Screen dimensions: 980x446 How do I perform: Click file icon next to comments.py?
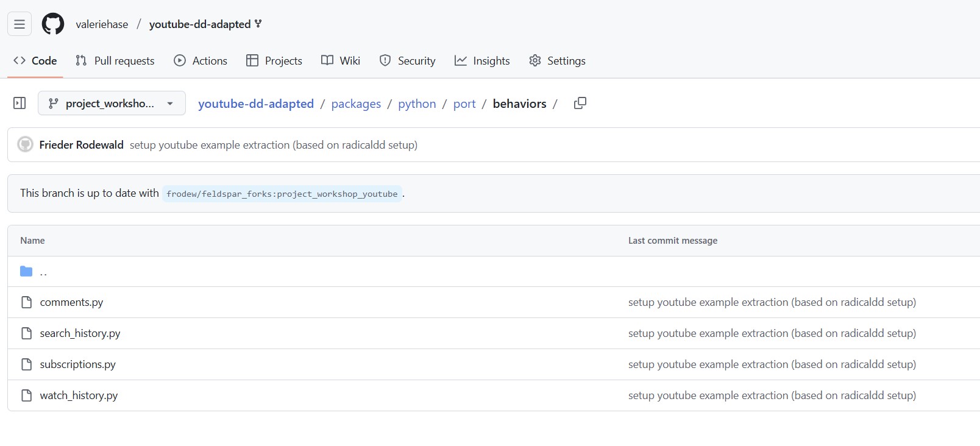[26, 302]
